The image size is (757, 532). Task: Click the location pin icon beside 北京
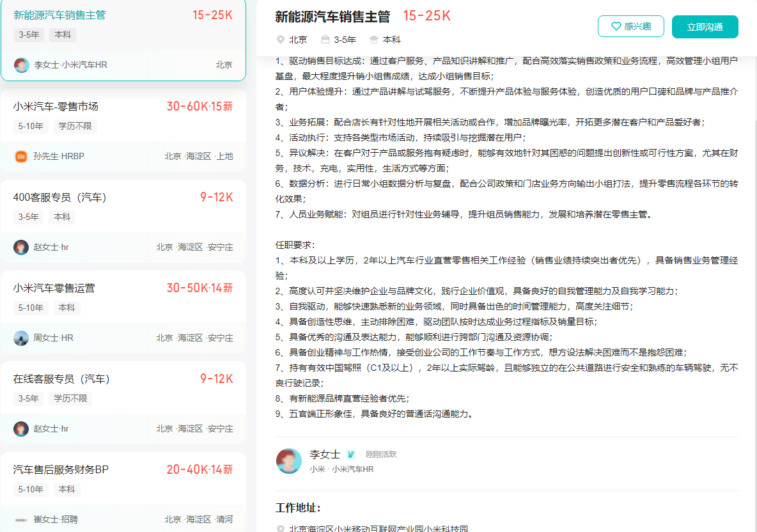click(280, 40)
